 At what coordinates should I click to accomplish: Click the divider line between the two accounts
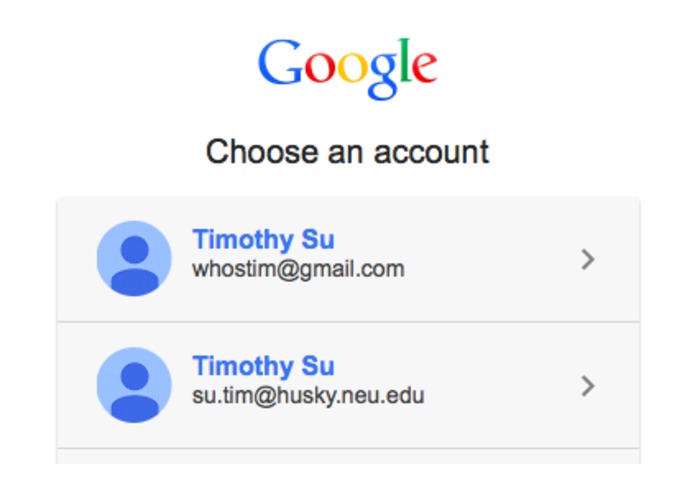tap(348, 322)
